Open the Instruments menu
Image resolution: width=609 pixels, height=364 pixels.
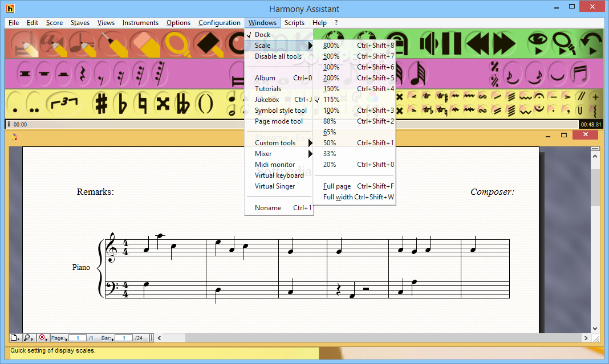pos(140,23)
